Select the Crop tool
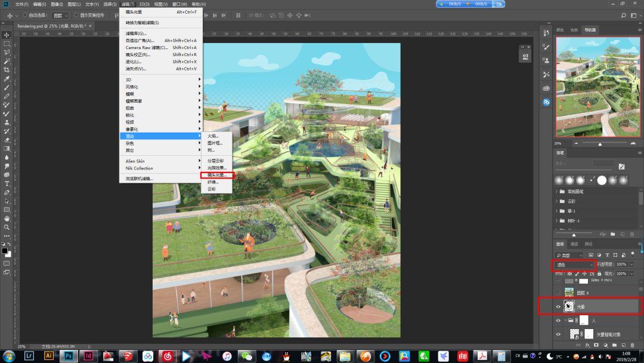The height and width of the screenshot is (363, 644). coord(7,70)
